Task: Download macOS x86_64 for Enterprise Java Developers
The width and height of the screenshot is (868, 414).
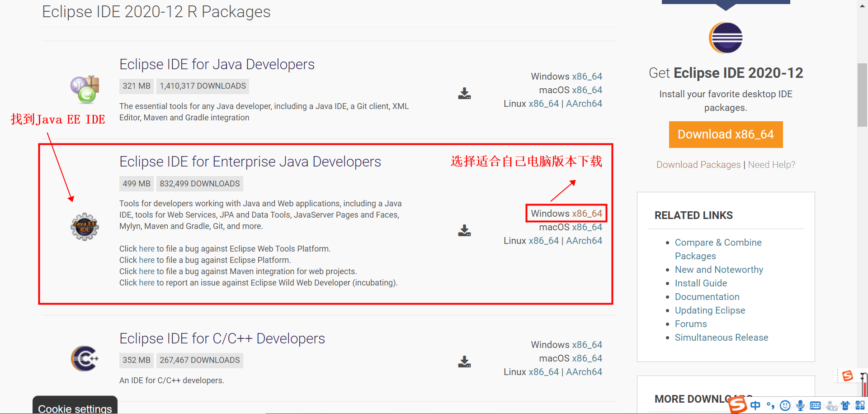Action: pos(587,227)
